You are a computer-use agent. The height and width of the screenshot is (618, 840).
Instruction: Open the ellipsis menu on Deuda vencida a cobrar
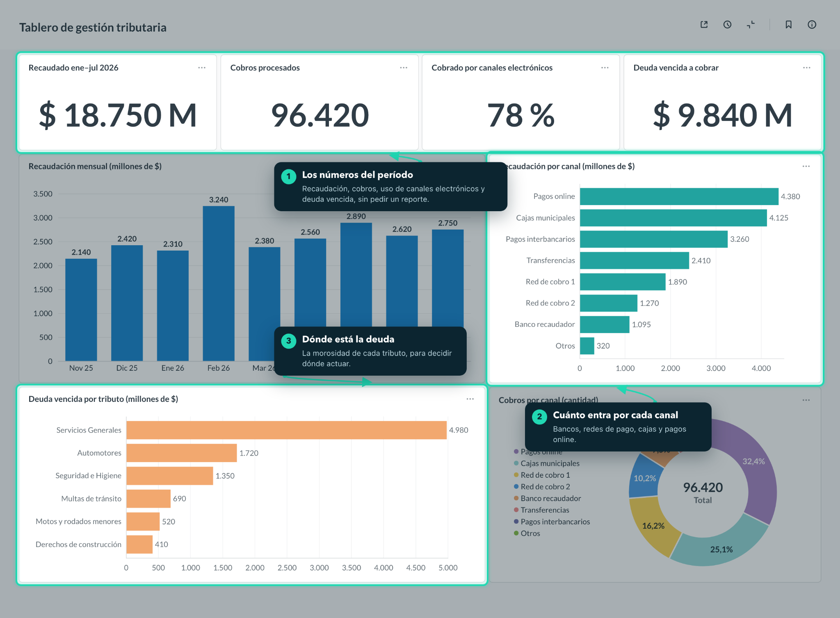(807, 68)
